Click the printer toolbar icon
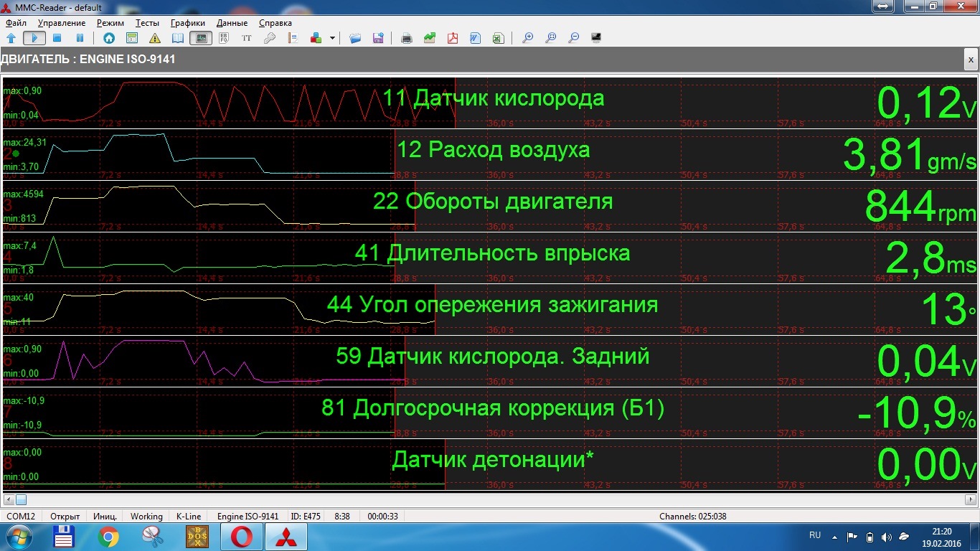980x551 pixels. (x=407, y=38)
